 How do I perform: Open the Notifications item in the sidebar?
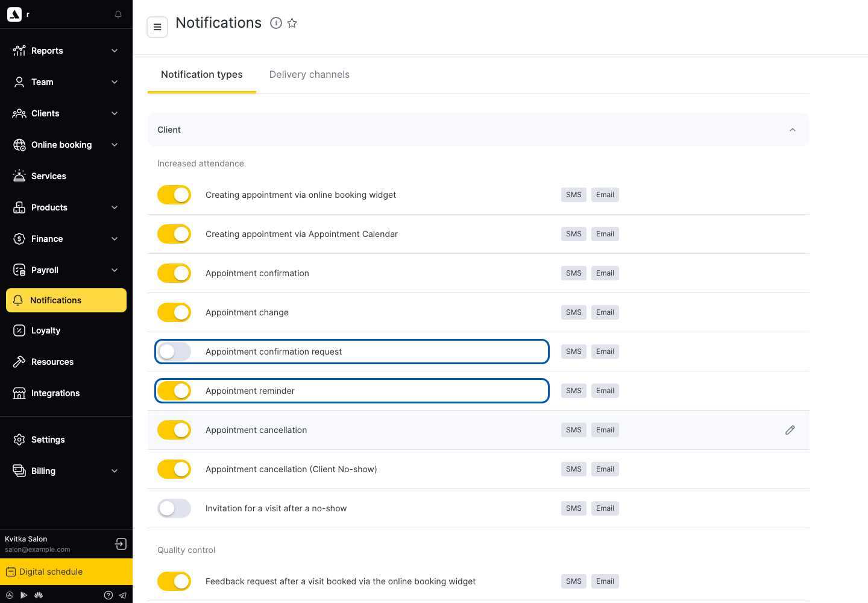tap(66, 300)
